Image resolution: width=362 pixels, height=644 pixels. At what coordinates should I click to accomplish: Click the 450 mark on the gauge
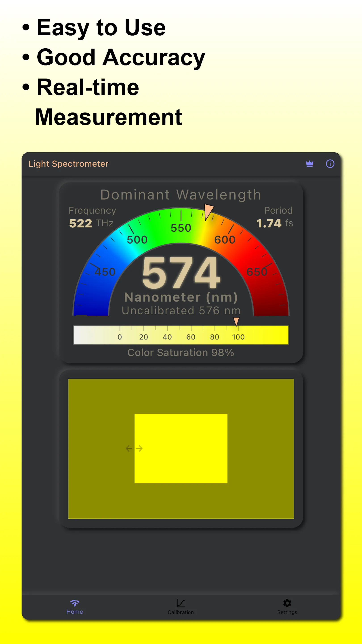tap(105, 272)
